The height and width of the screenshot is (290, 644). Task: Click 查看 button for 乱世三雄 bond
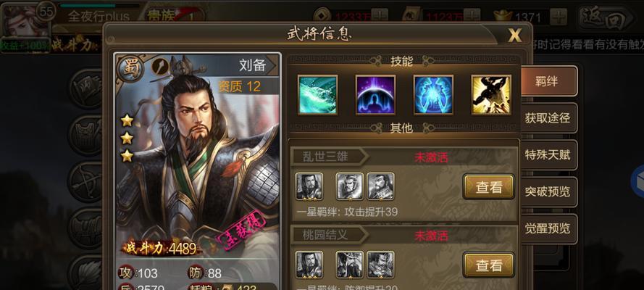pos(489,187)
